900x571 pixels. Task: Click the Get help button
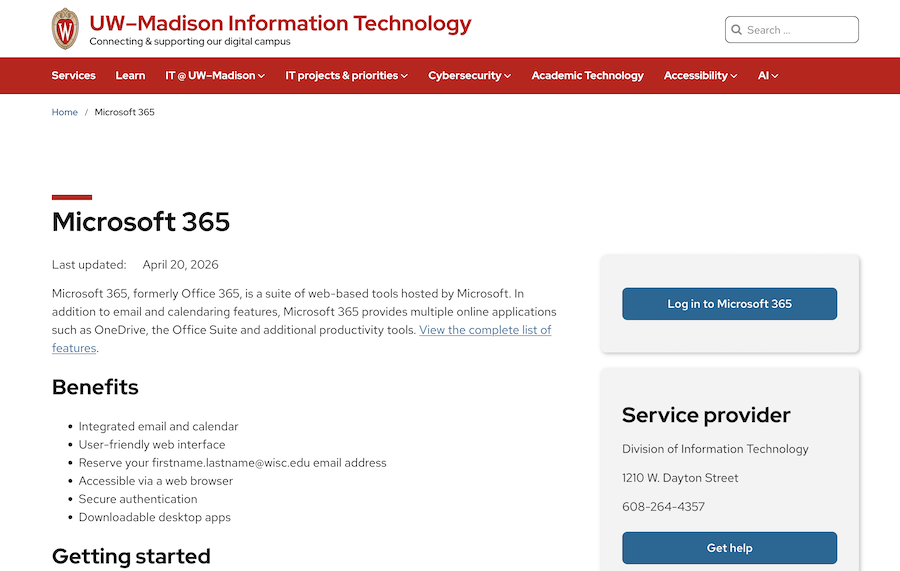click(x=730, y=548)
